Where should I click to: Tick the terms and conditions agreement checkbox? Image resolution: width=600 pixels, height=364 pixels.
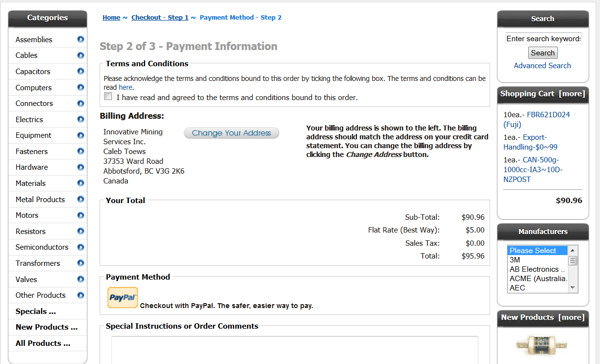coord(108,96)
